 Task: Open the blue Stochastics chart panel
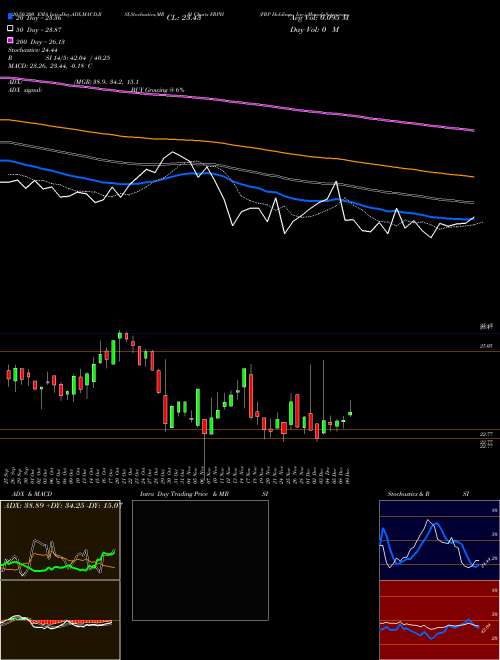click(439, 540)
